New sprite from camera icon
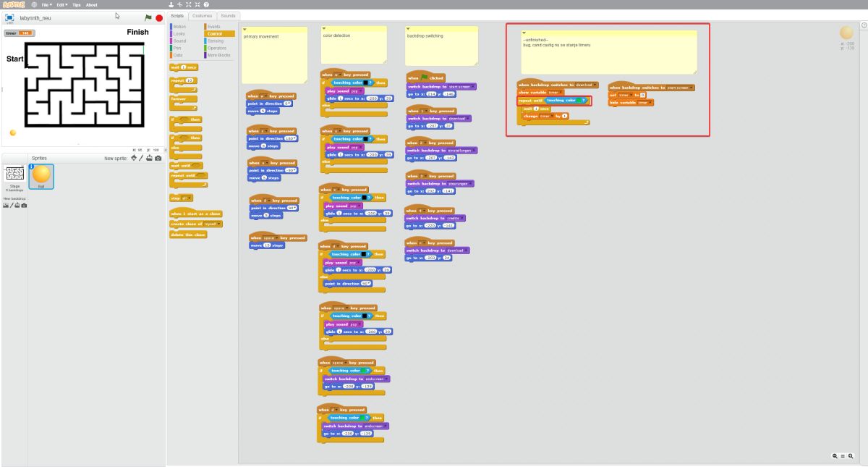This screenshot has height=467, width=868. [x=158, y=158]
